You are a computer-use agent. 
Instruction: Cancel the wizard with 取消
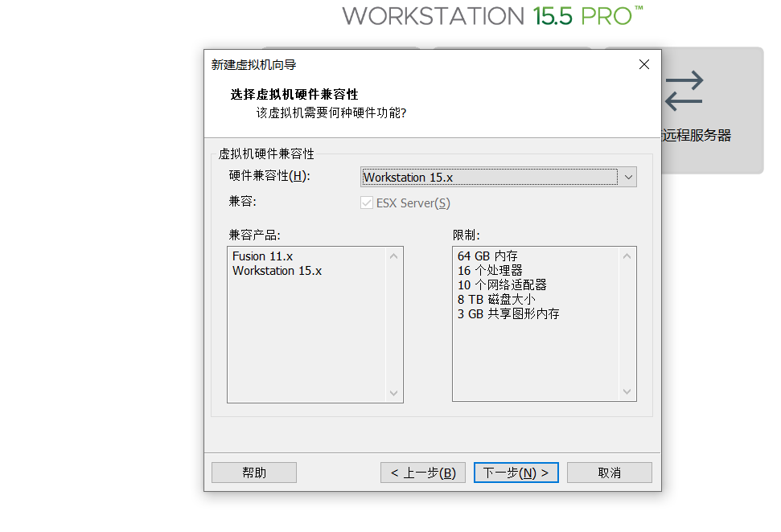click(609, 473)
